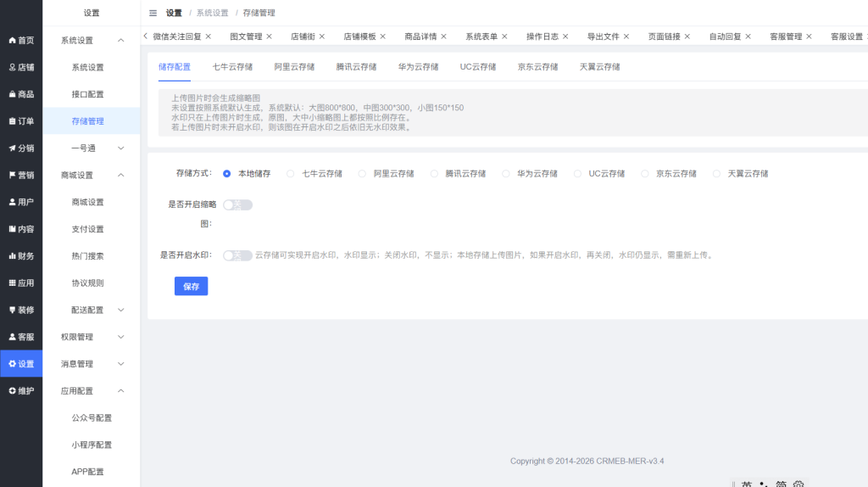Close the 店铺模板 tab
This screenshot has width=868, height=487.
click(x=382, y=36)
